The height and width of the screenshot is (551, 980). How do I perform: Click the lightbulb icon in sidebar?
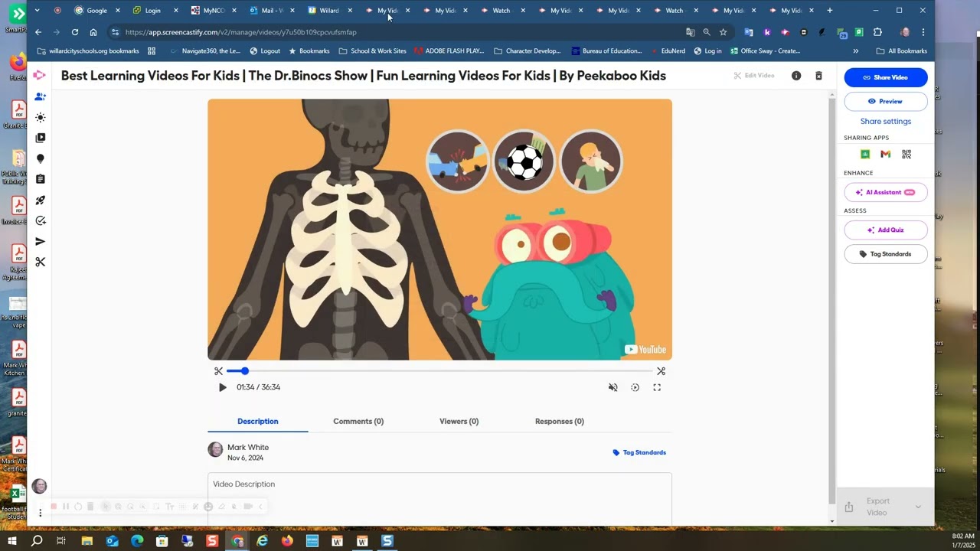41,158
